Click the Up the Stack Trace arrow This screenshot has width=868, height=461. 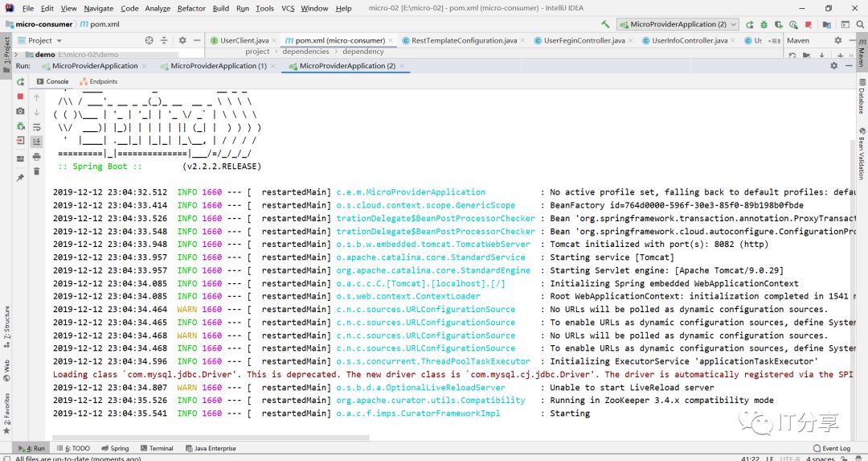[x=36, y=97]
